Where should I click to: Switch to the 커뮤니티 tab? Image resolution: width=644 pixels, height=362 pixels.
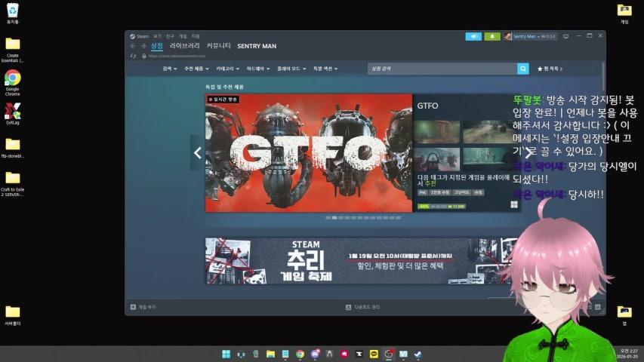(218, 46)
